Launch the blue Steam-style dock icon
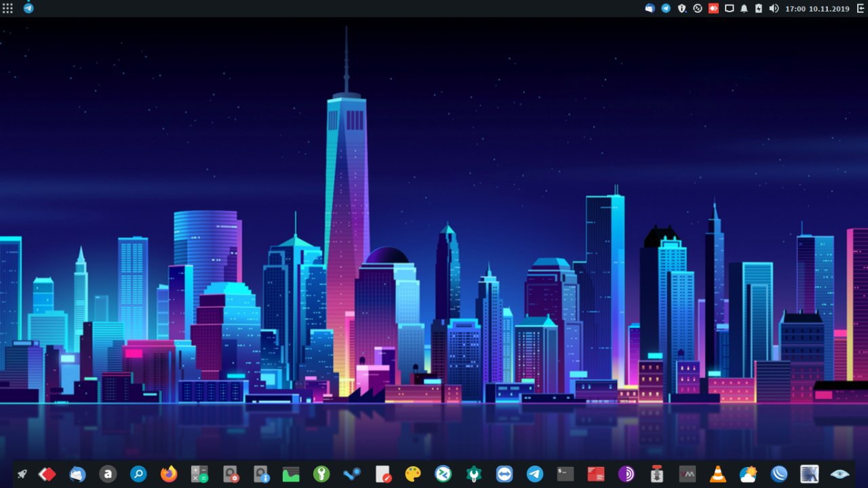Viewport: 868px width, 488px height. pos(352,474)
